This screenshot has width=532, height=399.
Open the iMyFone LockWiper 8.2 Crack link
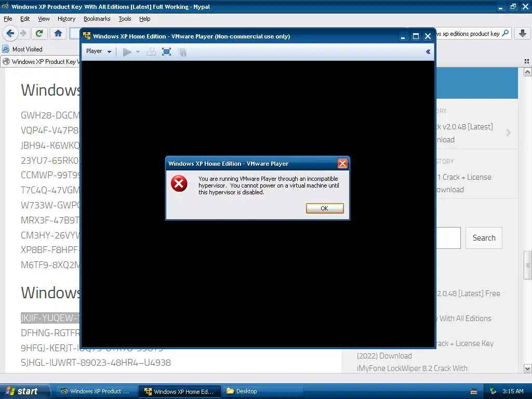click(412, 368)
